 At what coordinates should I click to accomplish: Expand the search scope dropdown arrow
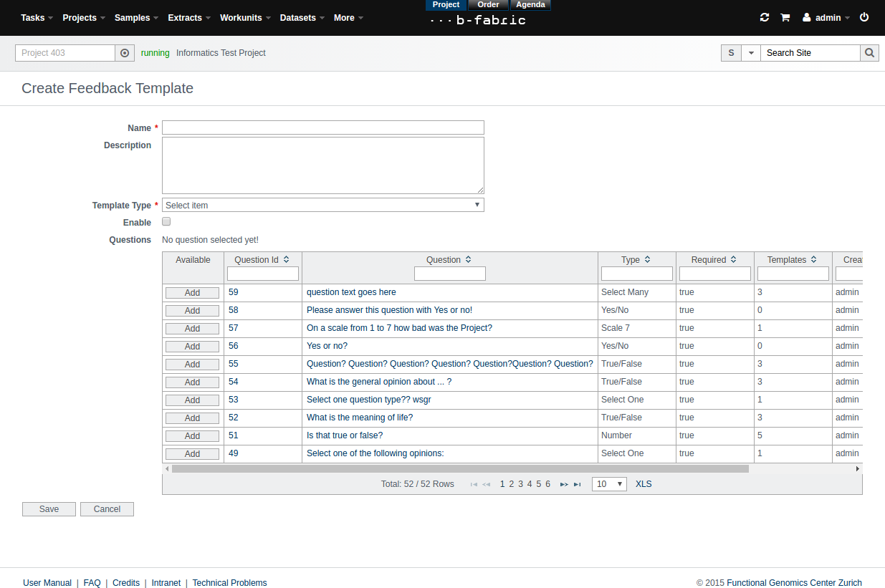click(750, 53)
